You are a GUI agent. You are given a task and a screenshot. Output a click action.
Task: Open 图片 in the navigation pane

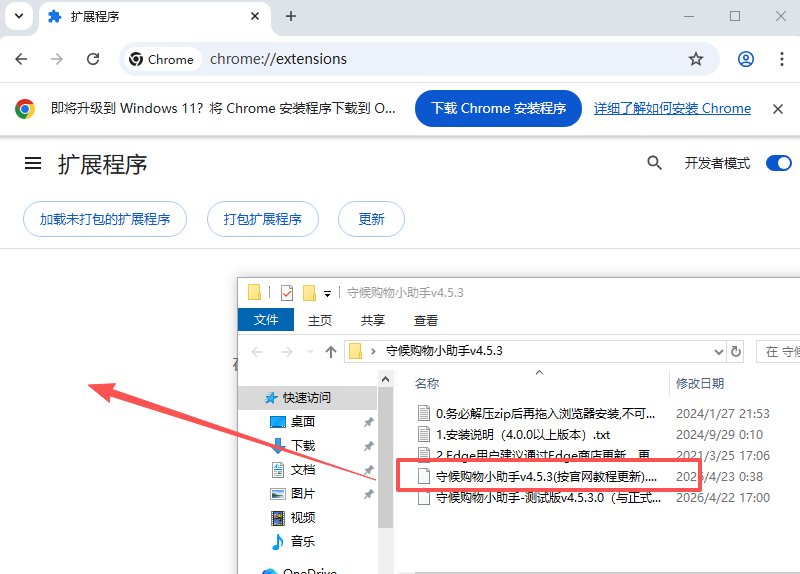tap(303, 493)
